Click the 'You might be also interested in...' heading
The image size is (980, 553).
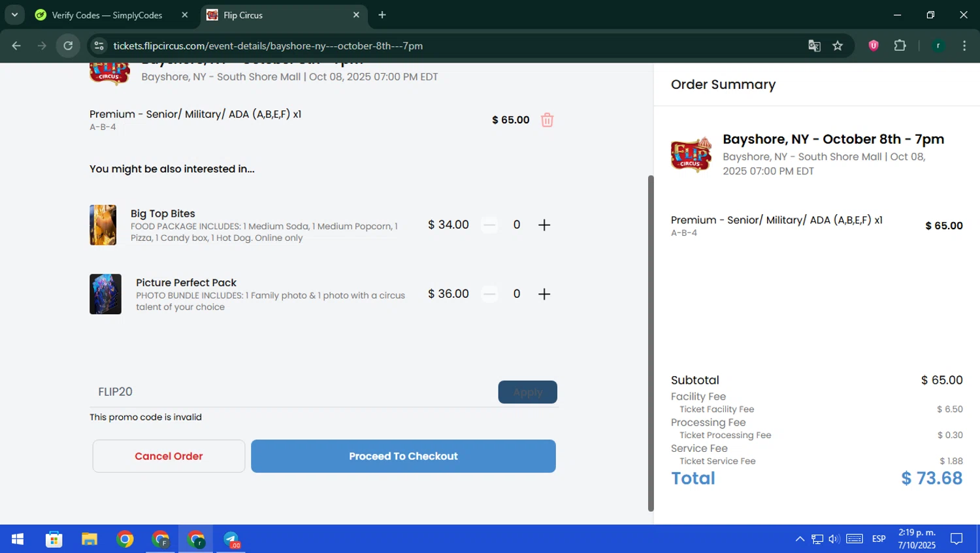pyautogui.click(x=172, y=169)
